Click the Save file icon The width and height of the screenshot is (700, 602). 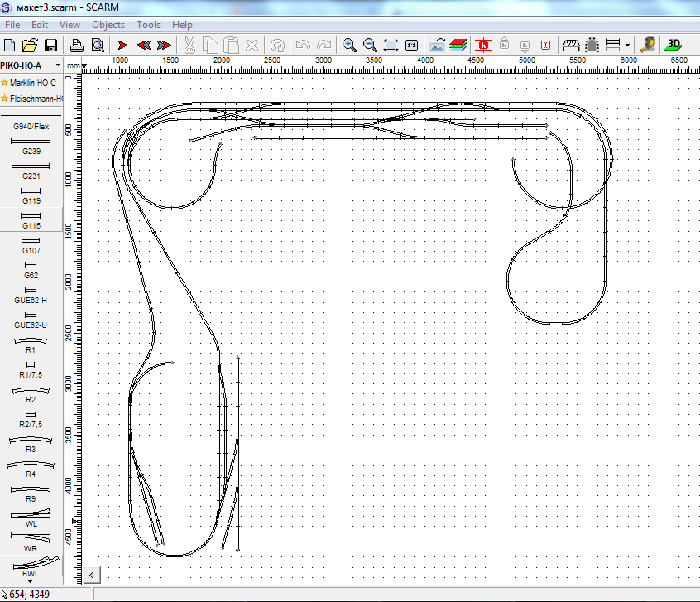[50, 45]
